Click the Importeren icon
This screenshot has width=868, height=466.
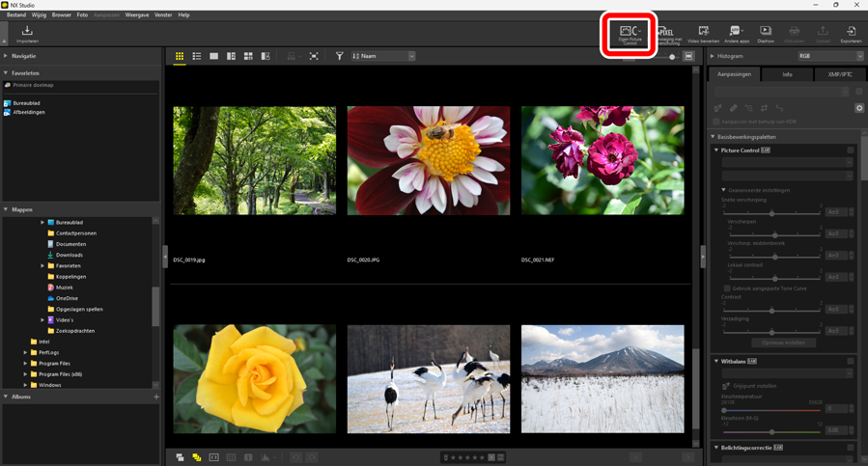pyautogui.click(x=27, y=35)
